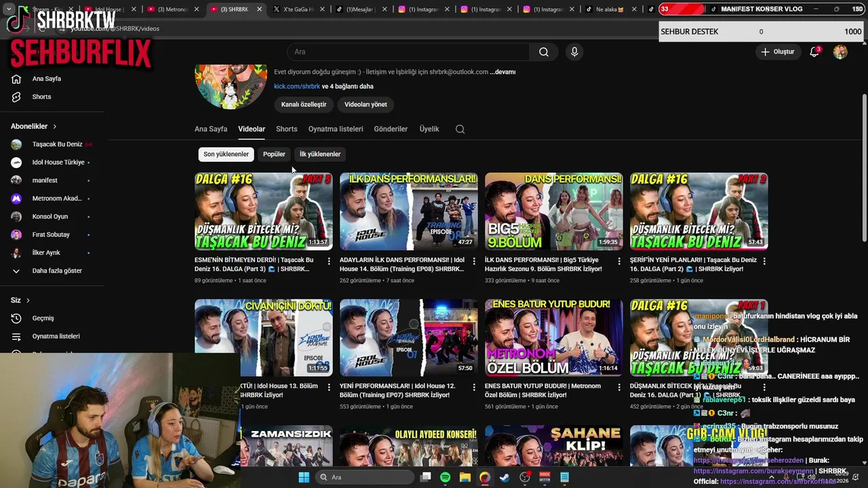The image size is (868, 488).
Task: Play the DALGA #16 PART 2 thumbnail
Action: click(699, 211)
